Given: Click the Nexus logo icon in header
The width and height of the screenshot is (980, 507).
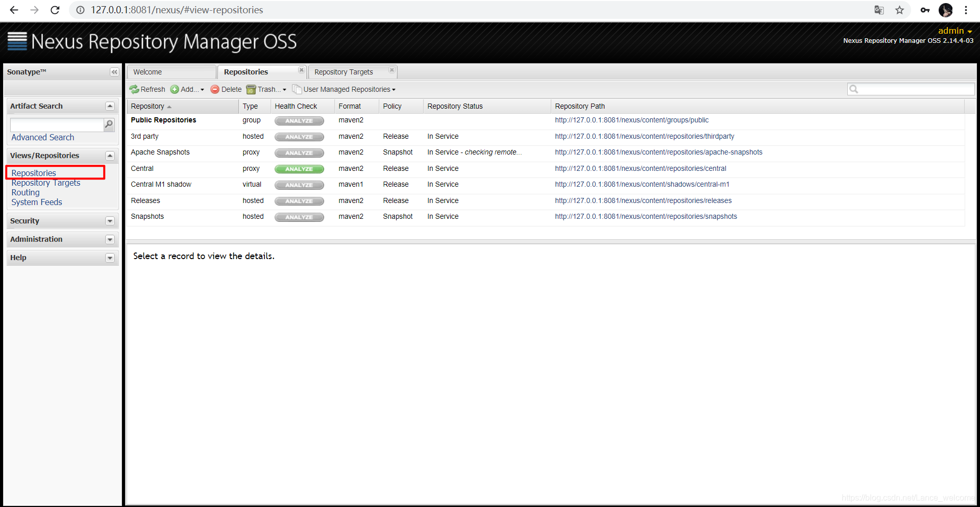Looking at the screenshot, I should [17, 41].
